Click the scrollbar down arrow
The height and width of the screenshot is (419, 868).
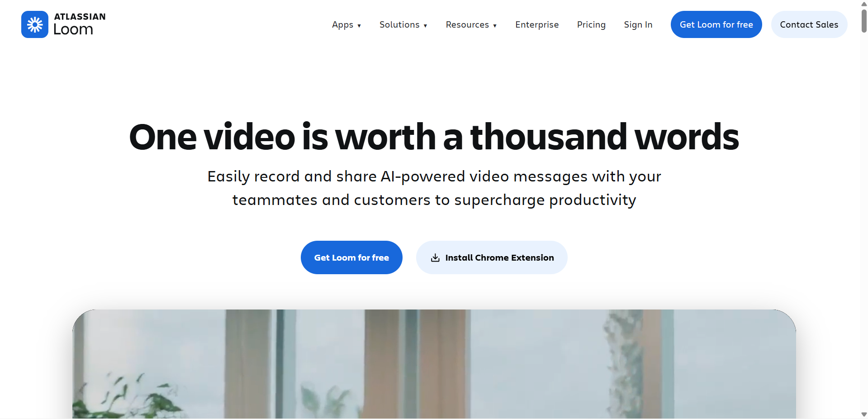coord(864,414)
